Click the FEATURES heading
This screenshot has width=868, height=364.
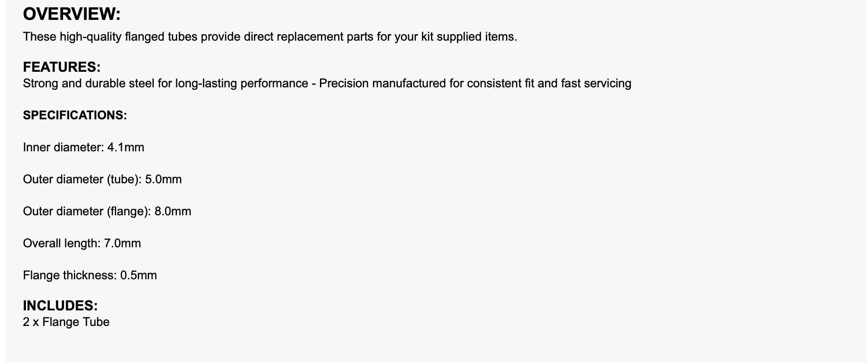click(x=61, y=67)
